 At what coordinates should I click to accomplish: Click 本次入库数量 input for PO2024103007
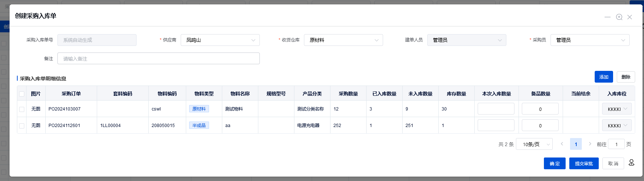tap(496, 109)
